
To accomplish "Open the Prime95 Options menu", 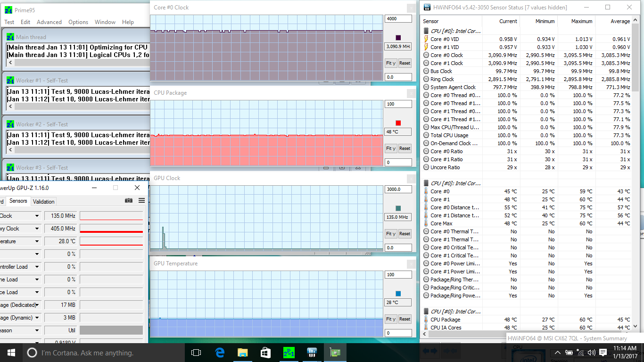I will [78, 22].
